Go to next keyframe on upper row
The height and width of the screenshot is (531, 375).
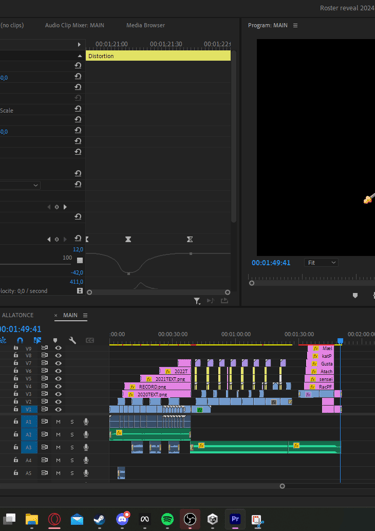[x=65, y=207]
